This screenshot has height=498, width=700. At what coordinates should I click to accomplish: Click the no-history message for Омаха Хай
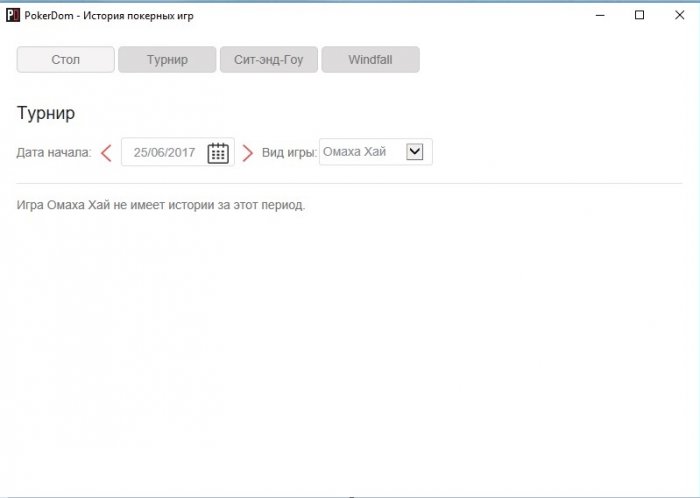click(x=161, y=205)
